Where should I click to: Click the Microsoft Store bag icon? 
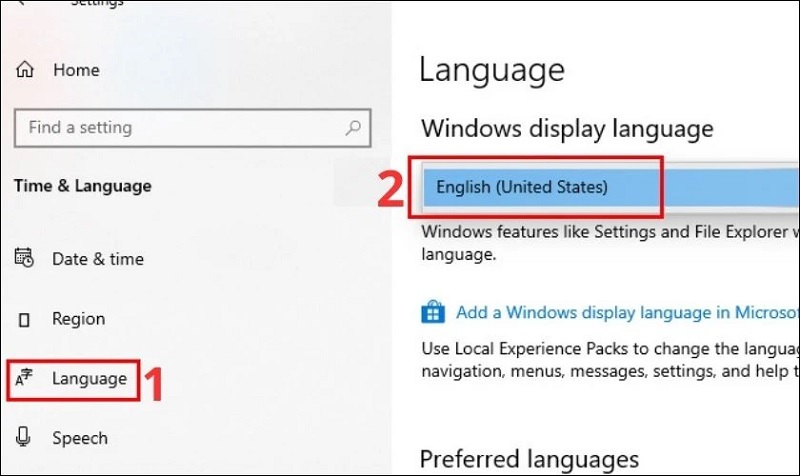click(x=433, y=313)
